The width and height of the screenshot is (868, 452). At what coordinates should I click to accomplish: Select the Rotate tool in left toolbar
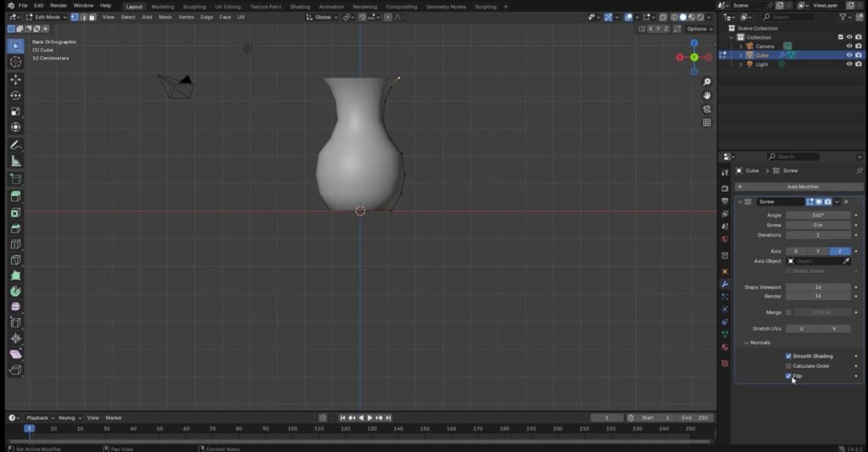(15, 95)
